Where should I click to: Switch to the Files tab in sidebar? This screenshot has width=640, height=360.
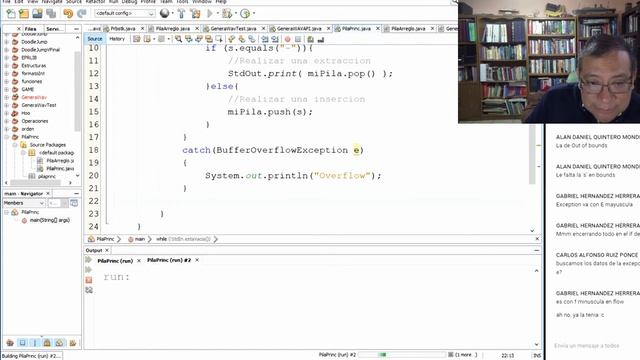click(x=30, y=29)
